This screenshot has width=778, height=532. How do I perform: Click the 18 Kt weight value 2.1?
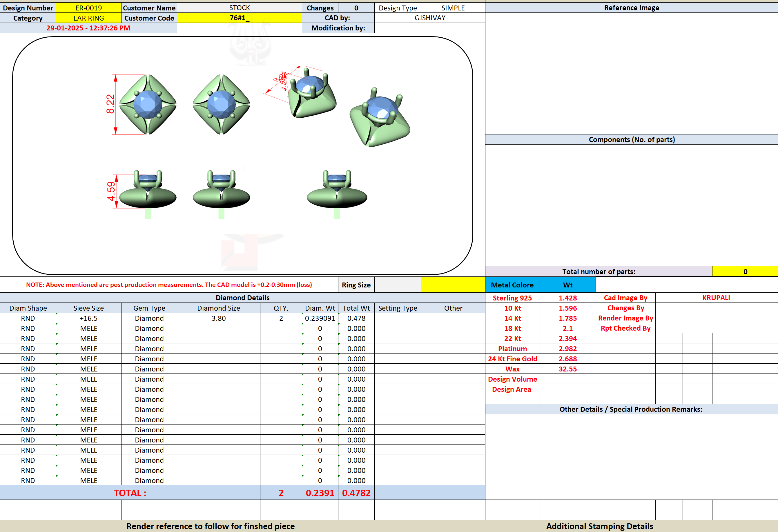pyautogui.click(x=567, y=328)
